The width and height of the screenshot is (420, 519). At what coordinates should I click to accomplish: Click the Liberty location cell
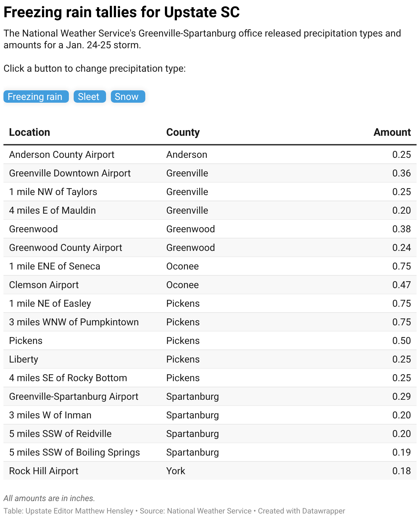(x=23, y=359)
